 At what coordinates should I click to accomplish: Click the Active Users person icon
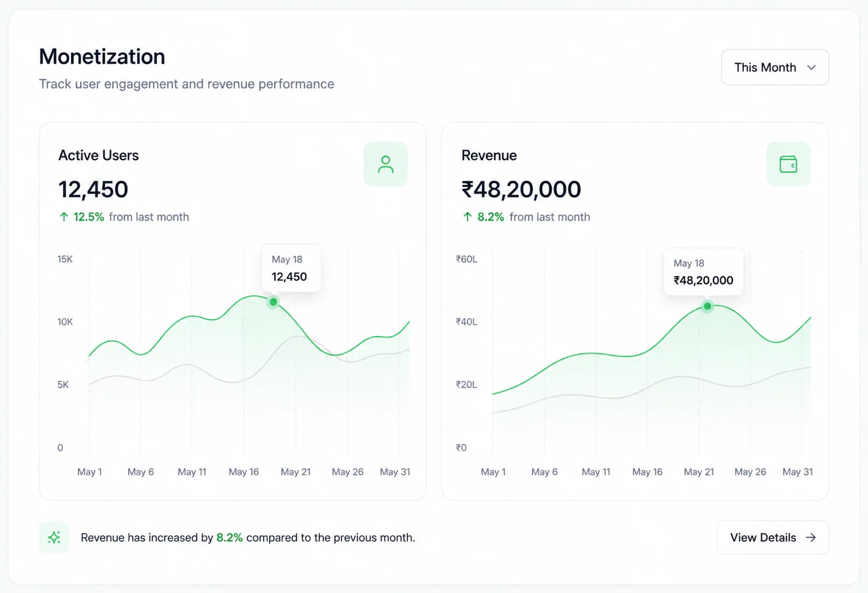coord(386,164)
